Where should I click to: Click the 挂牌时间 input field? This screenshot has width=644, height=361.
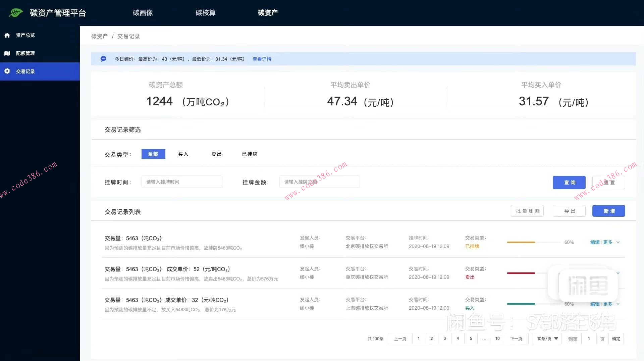click(182, 182)
